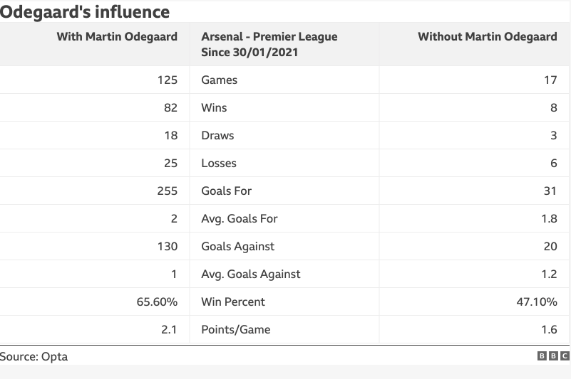The width and height of the screenshot is (571, 379).
Task: Click the 125 games value
Action: click(x=168, y=80)
